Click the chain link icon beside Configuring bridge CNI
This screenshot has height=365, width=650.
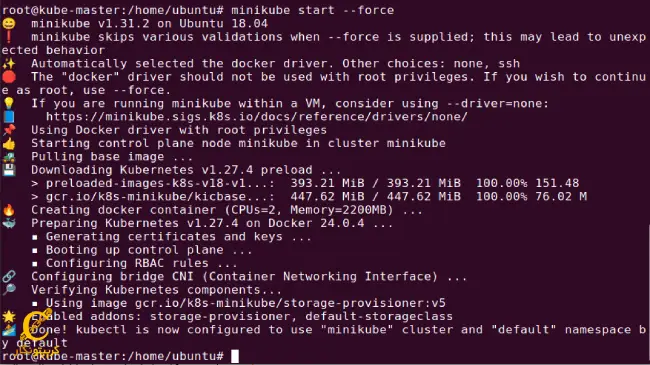[9, 276]
